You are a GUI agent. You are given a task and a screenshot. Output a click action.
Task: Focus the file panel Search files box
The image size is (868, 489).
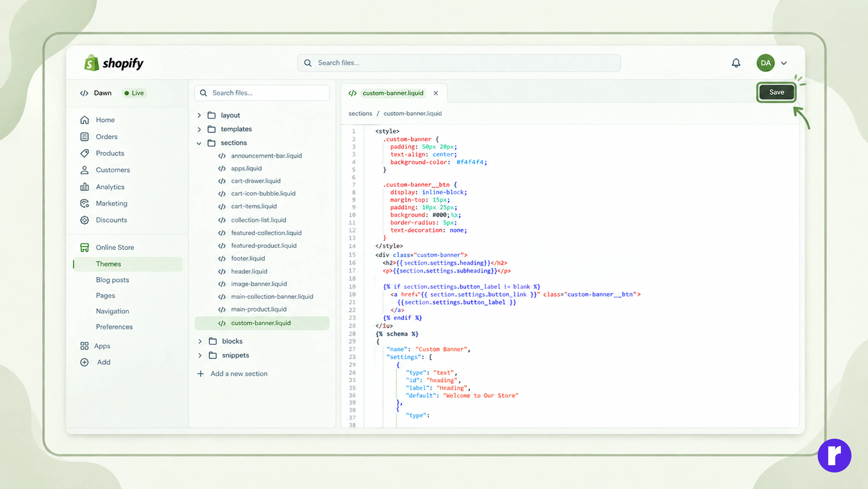262,93
